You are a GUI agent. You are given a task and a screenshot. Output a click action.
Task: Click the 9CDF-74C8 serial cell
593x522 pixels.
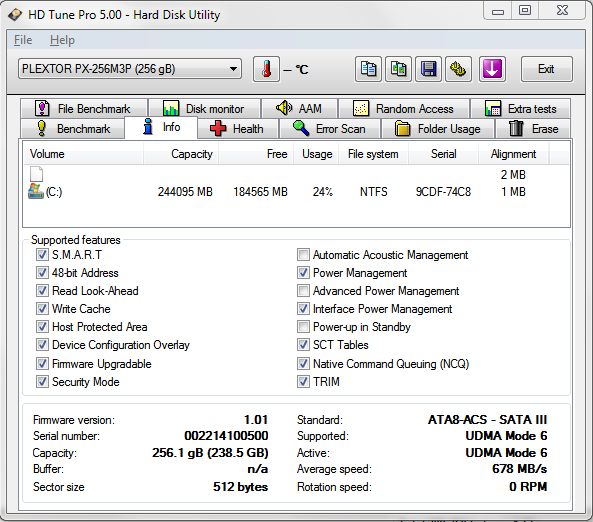click(x=443, y=192)
